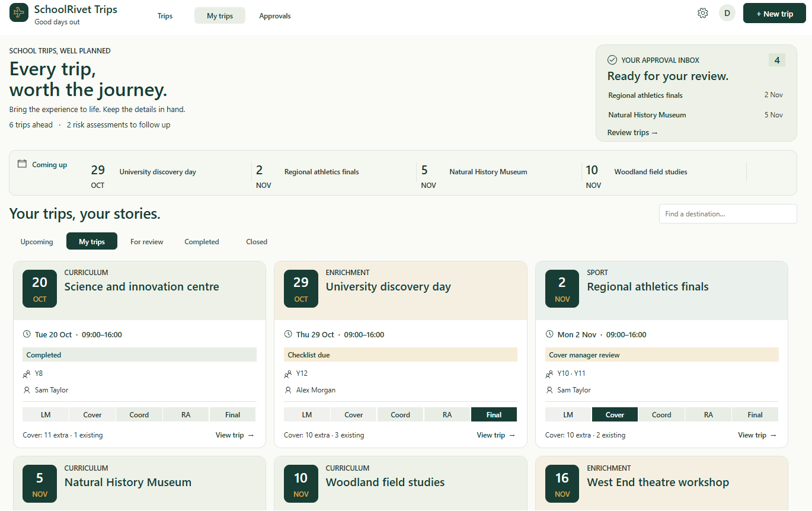Image resolution: width=812 pixels, height=511 pixels.
Task: Click the text Cover: 10 extra · 3 existing
Action: (324, 435)
